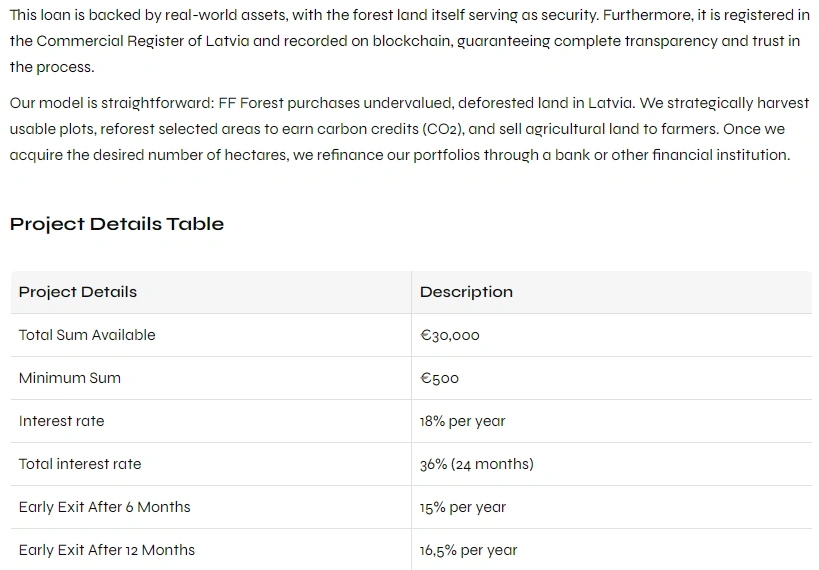Click the €30,000 value cell
The image size is (819, 570).
(x=450, y=336)
